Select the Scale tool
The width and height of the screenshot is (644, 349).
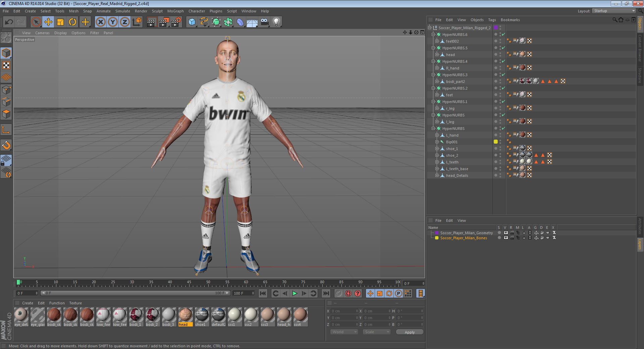click(x=60, y=22)
